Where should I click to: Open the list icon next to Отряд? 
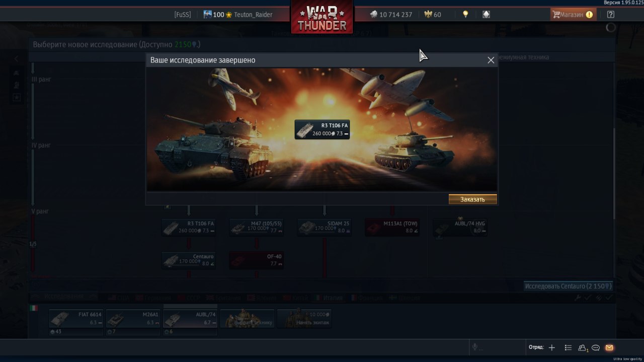(568, 347)
